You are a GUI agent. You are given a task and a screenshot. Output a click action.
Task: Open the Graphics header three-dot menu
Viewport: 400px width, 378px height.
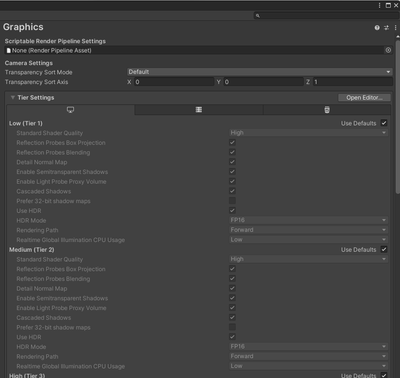395,28
